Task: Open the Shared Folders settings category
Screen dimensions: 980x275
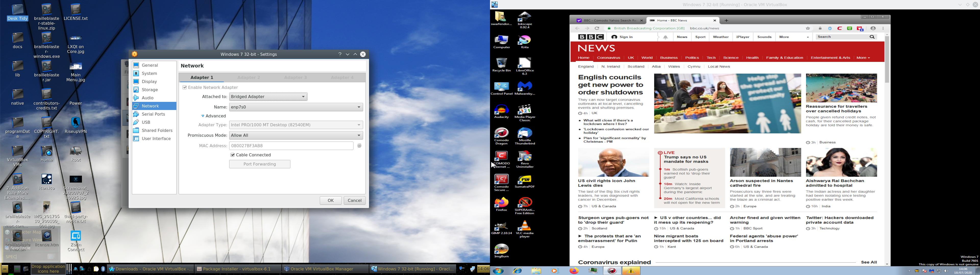Action: tap(157, 131)
